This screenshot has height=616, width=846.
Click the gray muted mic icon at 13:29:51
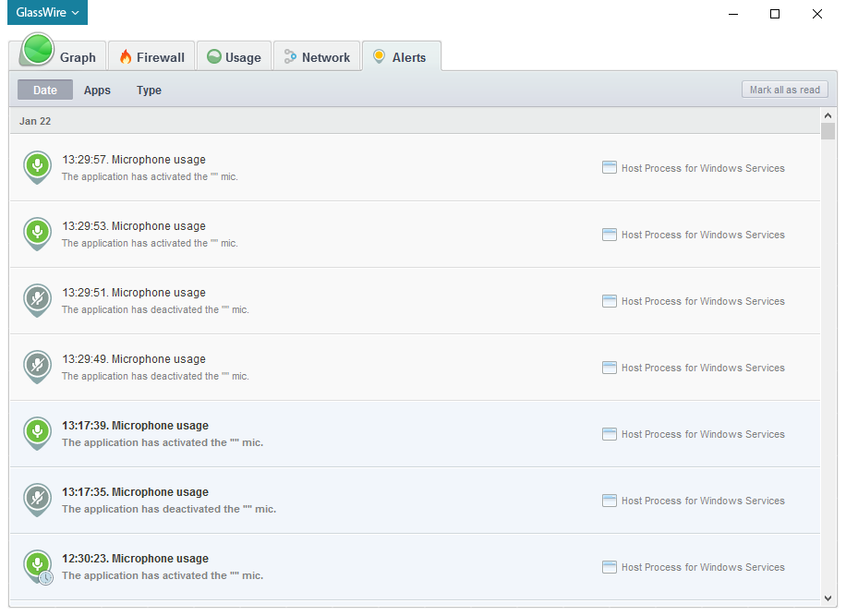pyautogui.click(x=37, y=299)
